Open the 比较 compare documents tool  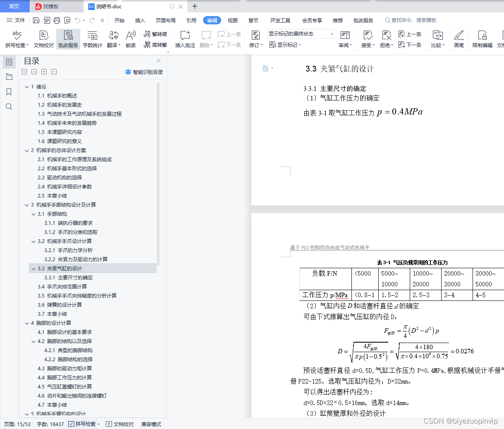(x=437, y=39)
